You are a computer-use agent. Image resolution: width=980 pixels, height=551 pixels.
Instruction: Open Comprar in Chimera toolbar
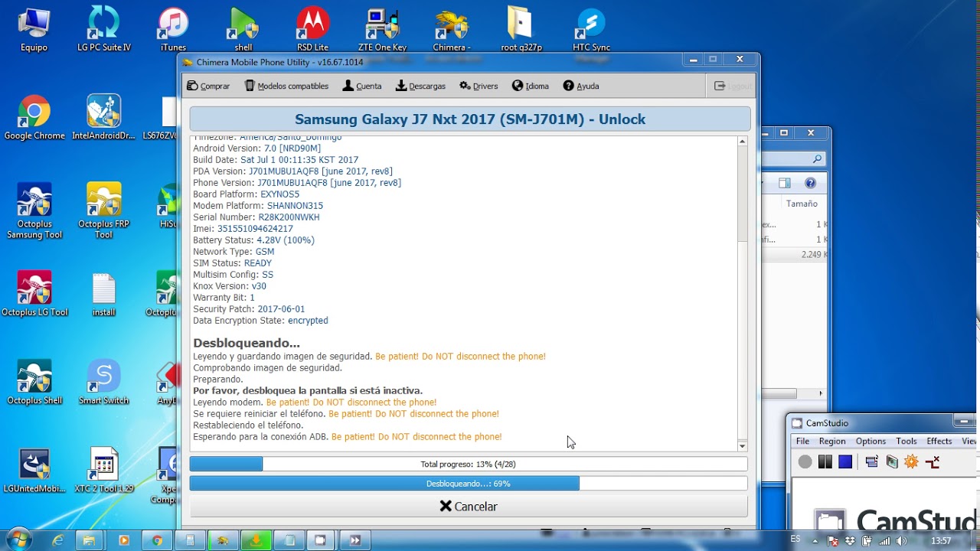208,86
